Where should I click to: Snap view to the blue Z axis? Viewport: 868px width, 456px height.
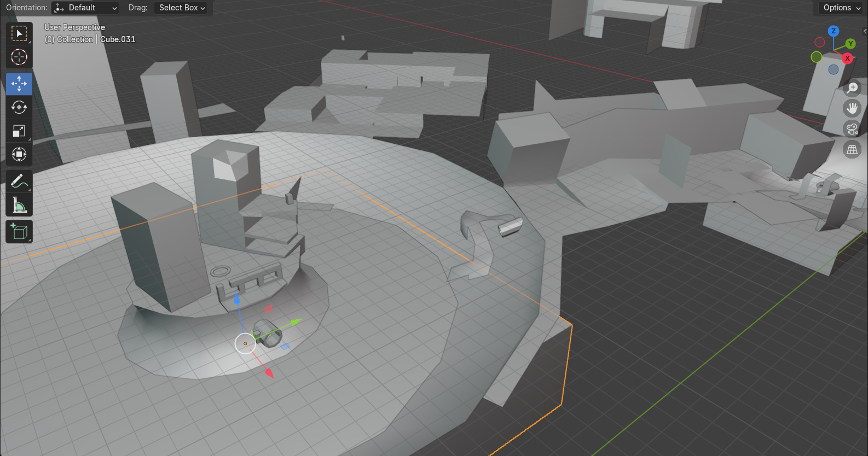click(834, 31)
